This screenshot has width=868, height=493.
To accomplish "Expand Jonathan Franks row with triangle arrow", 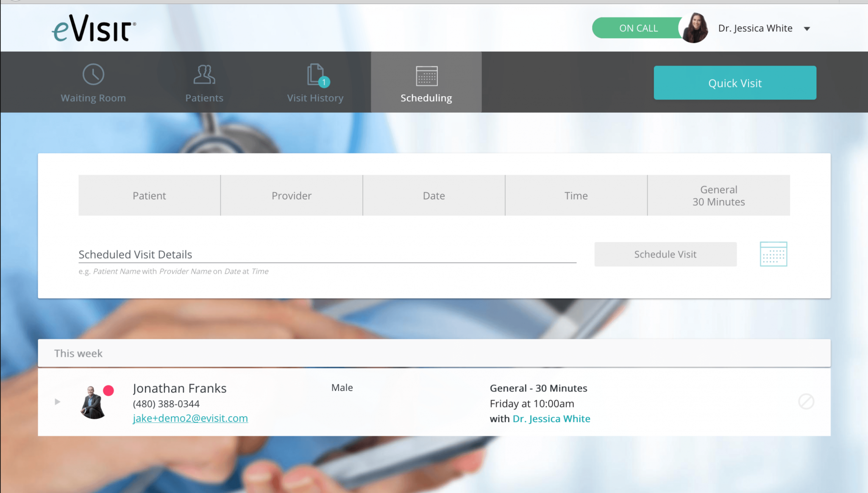I will pos(58,401).
